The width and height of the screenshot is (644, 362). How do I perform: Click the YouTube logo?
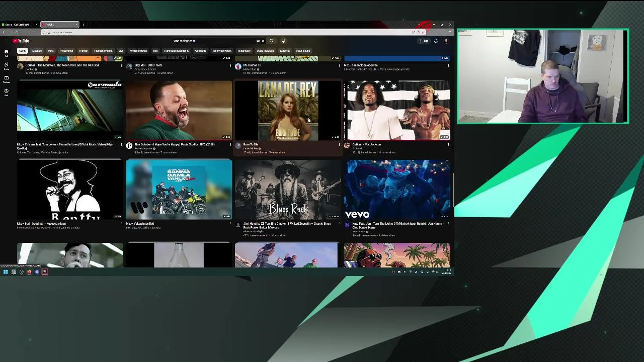coord(21,41)
